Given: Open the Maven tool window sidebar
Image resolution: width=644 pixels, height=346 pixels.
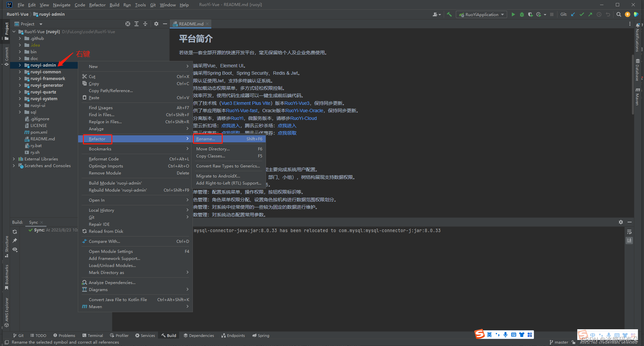Looking at the screenshot, I should (x=638, y=97).
